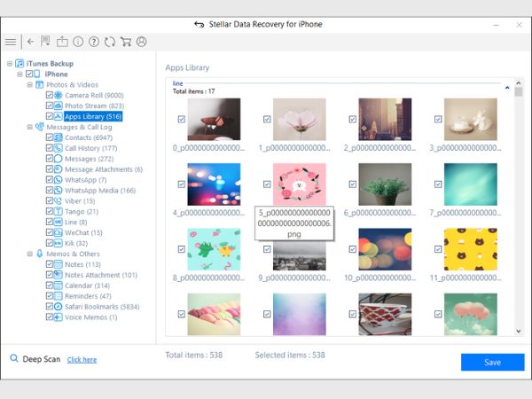Click the refresh/update arrows icon
The image size is (532, 399).
click(110, 41)
